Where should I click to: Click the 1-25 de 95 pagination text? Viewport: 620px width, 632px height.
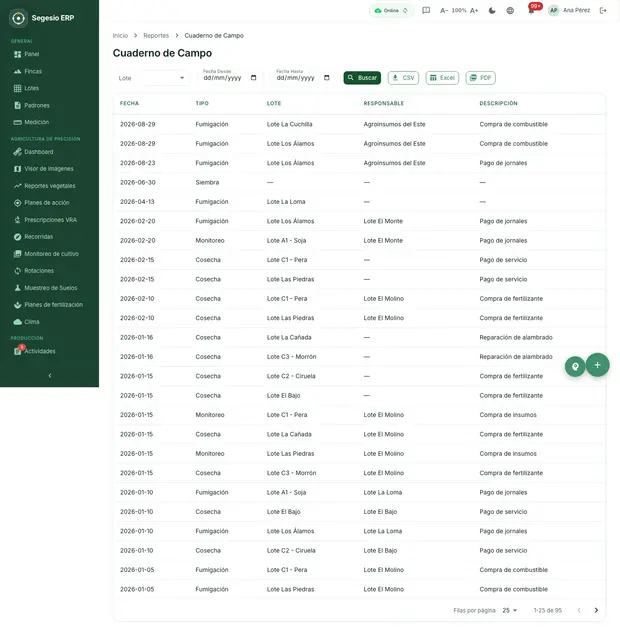pyautogui.click(x=547, y=610)
